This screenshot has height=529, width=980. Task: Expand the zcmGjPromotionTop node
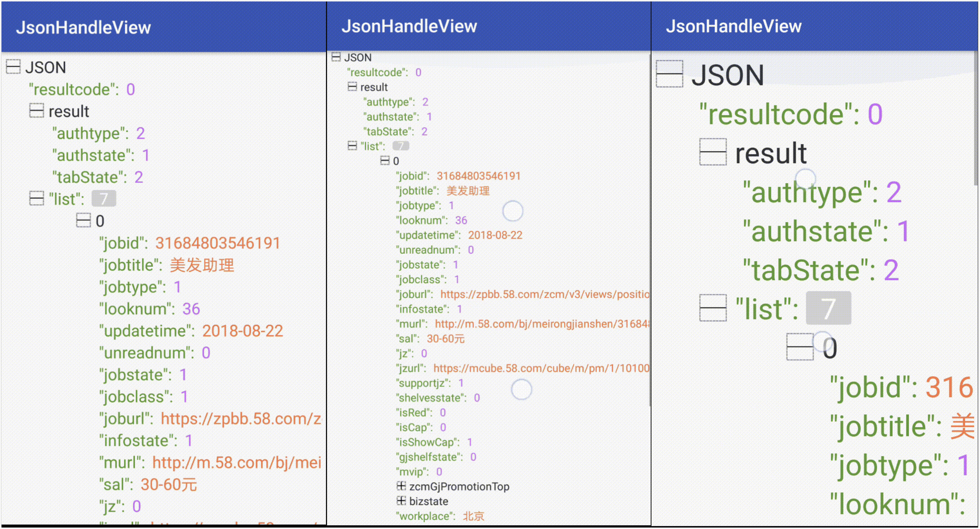[x=401, y=486]
